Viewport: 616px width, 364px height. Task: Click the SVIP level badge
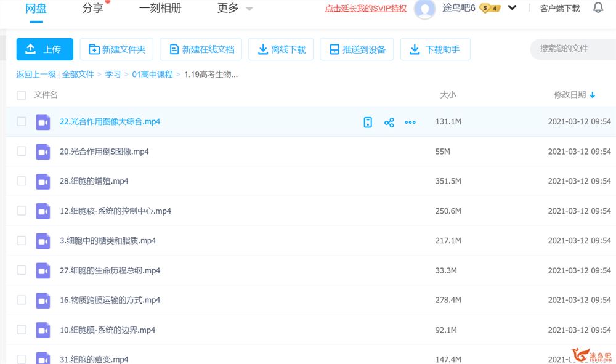coord(490,8)
